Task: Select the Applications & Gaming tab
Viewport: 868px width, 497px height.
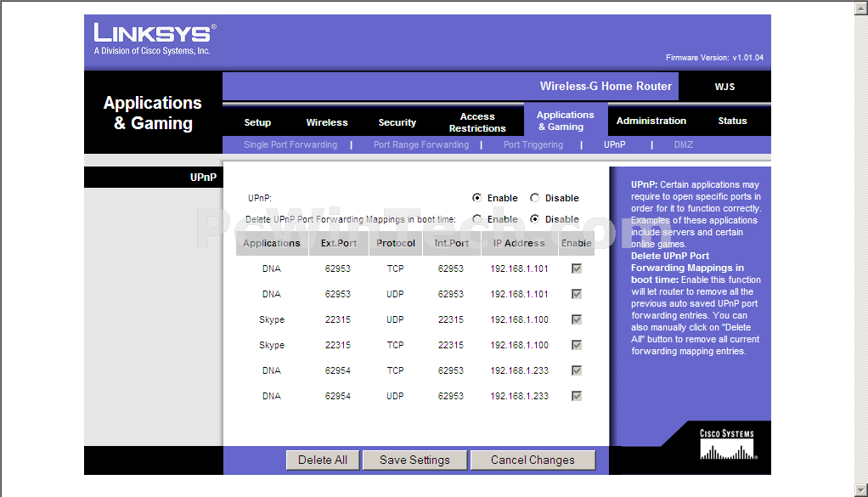Action: (x=565, y=121)
